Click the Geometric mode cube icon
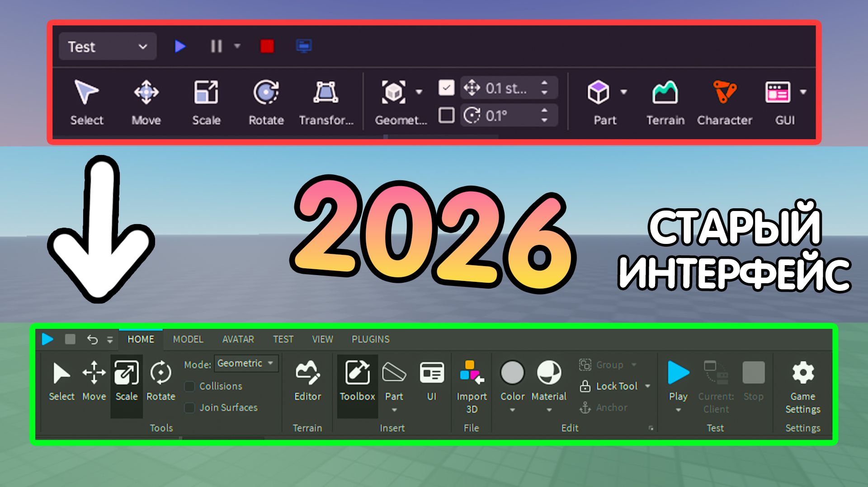Image resolution: width=868 pixels, height=487 pixels. pyautogui.click(x=393, y=92)
